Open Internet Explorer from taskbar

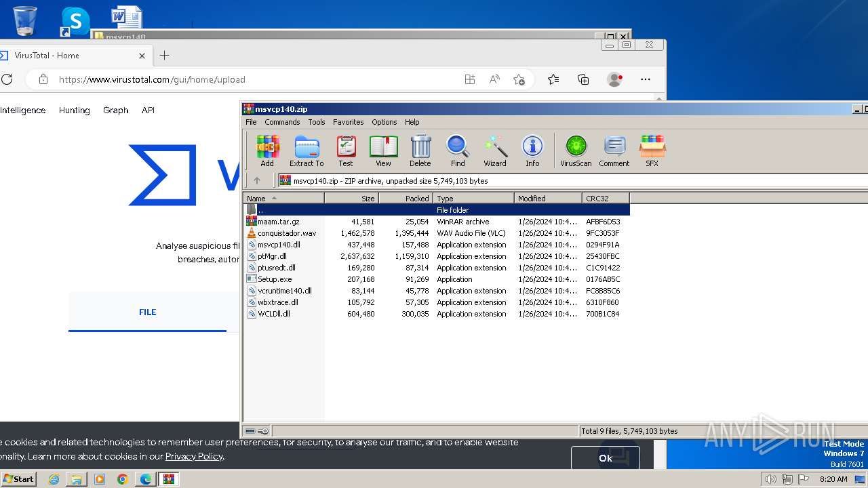pos(54,479)
